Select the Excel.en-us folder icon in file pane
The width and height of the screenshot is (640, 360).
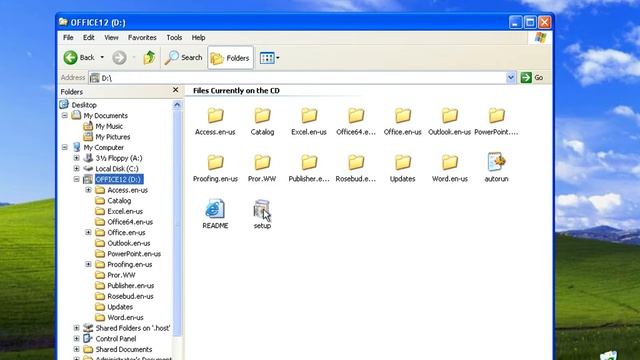pyautogui.click(x=309, y=116)
